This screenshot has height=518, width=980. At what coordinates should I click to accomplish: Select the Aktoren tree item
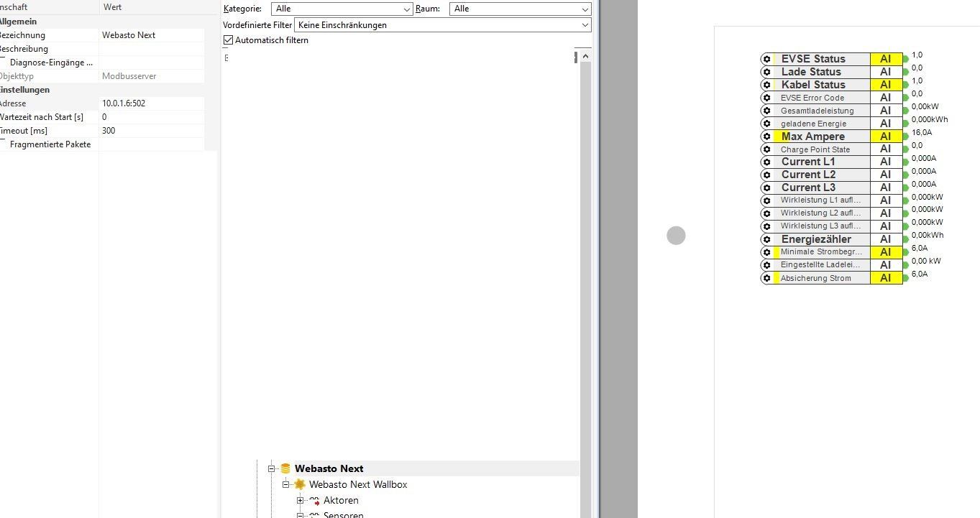click(x=341, y=501)
